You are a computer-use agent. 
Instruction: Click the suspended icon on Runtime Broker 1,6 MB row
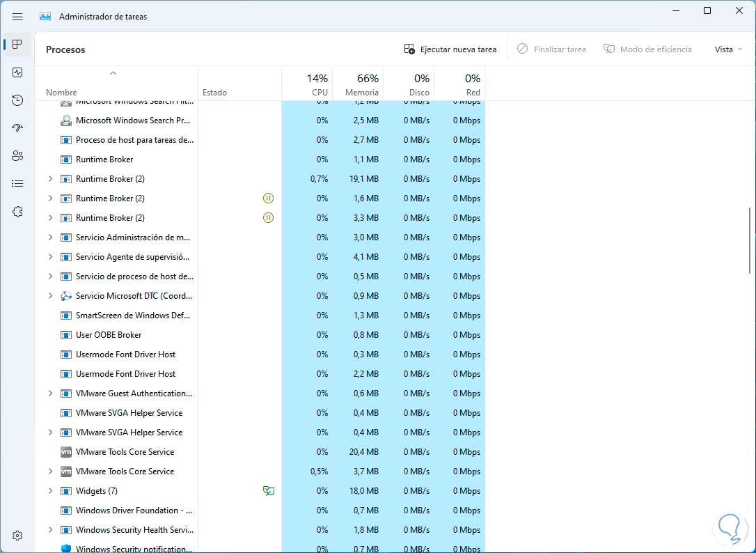tap(268, 198)
